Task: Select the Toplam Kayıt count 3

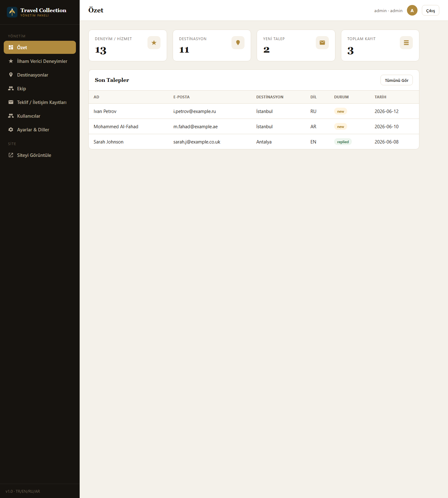Action: [x=351, y=50]
